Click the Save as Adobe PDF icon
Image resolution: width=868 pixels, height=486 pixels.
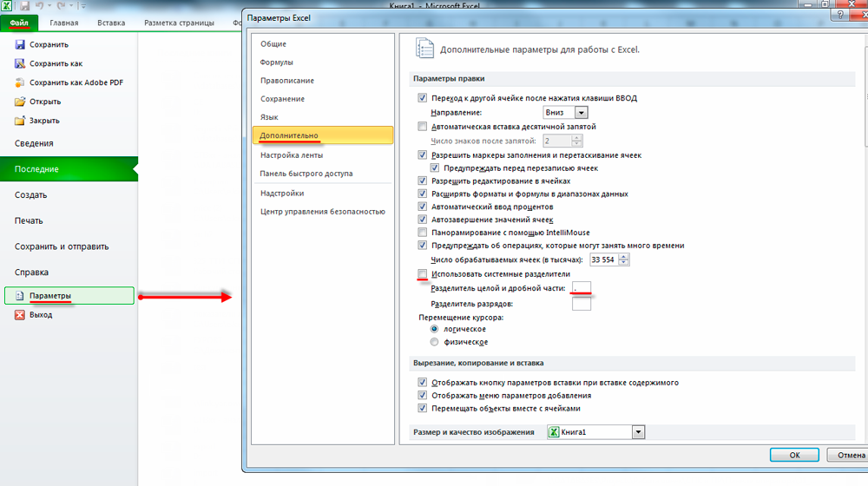[x=20, y=82]
